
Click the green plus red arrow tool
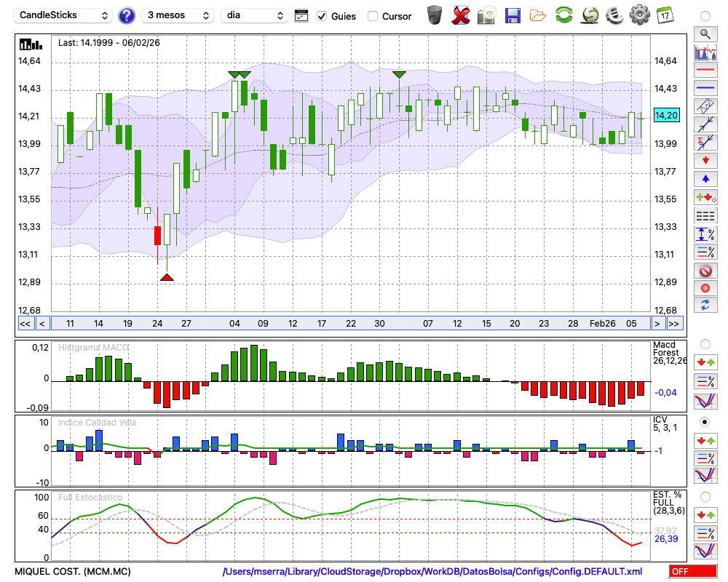705,197
